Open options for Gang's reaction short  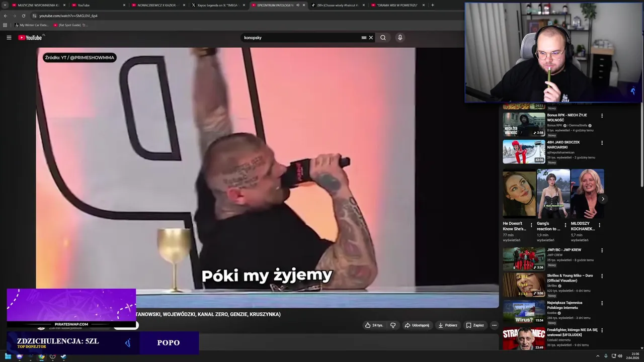click(565, 225)
